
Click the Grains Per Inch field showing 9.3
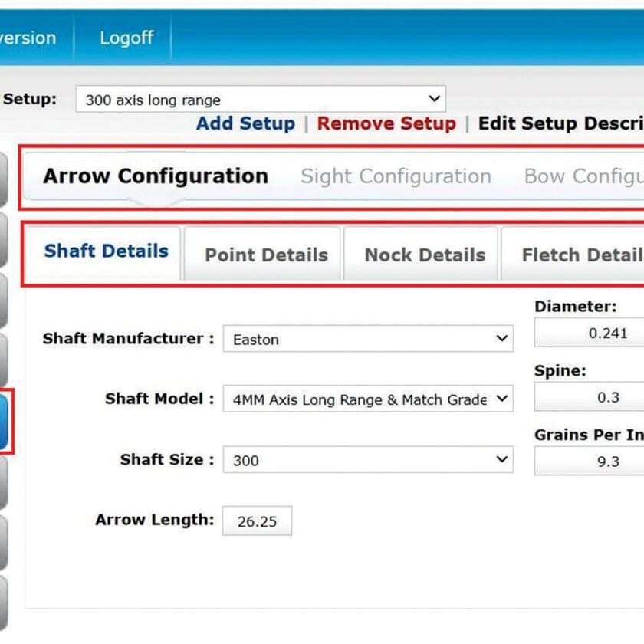point(590,462)
